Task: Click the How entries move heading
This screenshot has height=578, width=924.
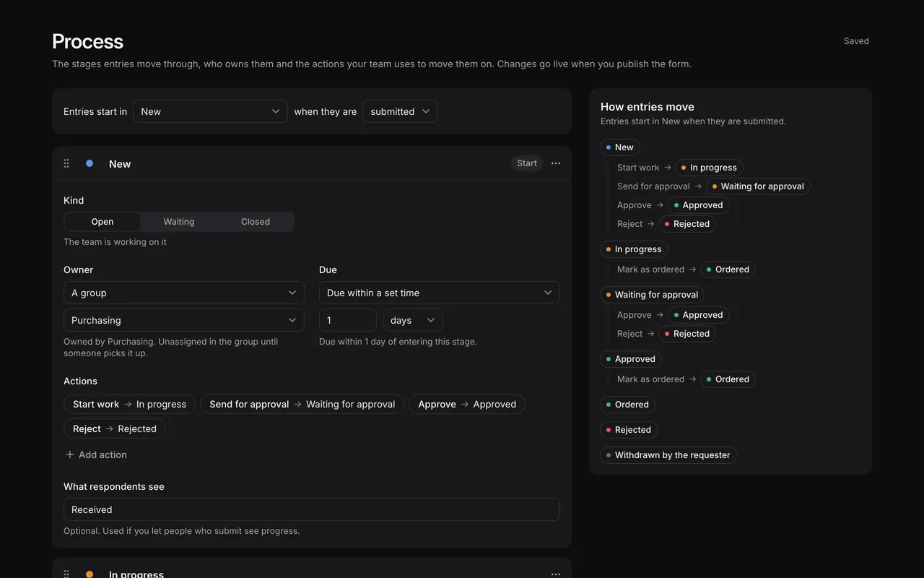Action: coord(648,106)
